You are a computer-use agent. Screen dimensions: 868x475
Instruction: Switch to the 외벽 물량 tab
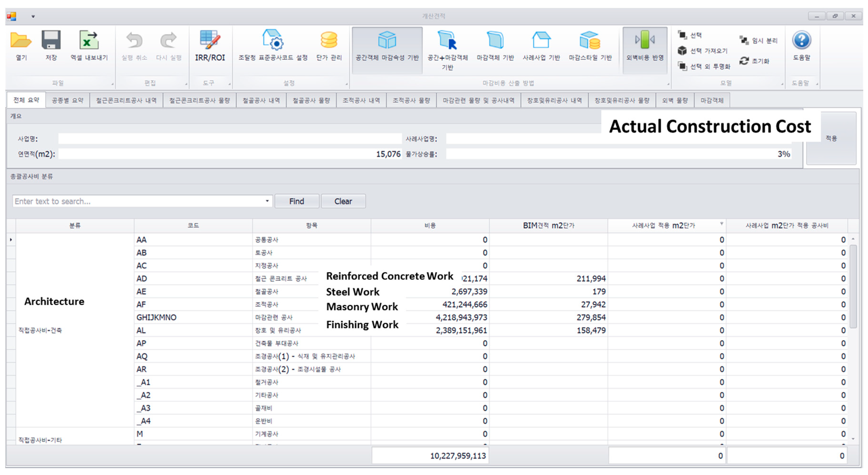(675, 100)
